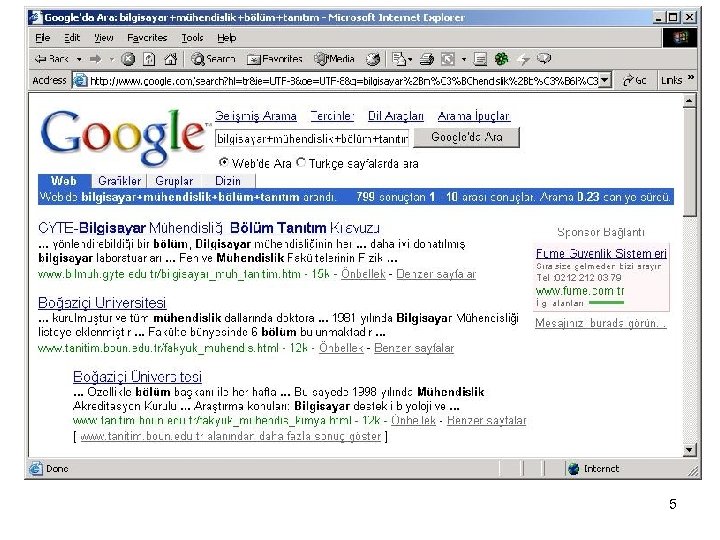Screen dimensions: 720x540
Task: Click the Discuss toolbar icon
Action: pyautogui.click(x=480, y=59)
